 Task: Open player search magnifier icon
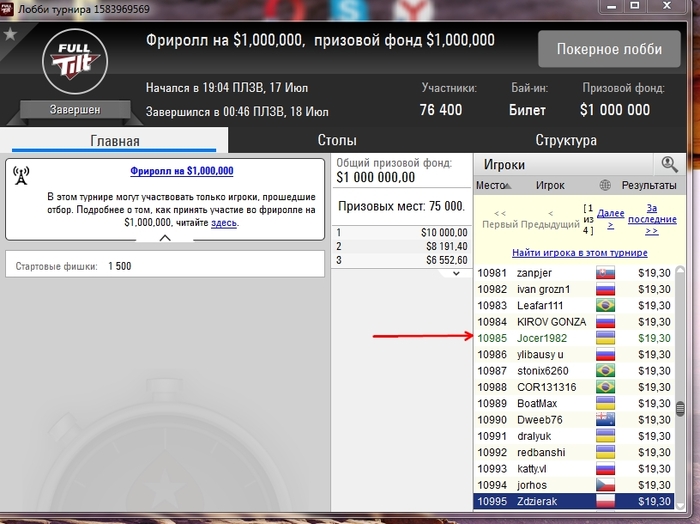tap(669, 164)
